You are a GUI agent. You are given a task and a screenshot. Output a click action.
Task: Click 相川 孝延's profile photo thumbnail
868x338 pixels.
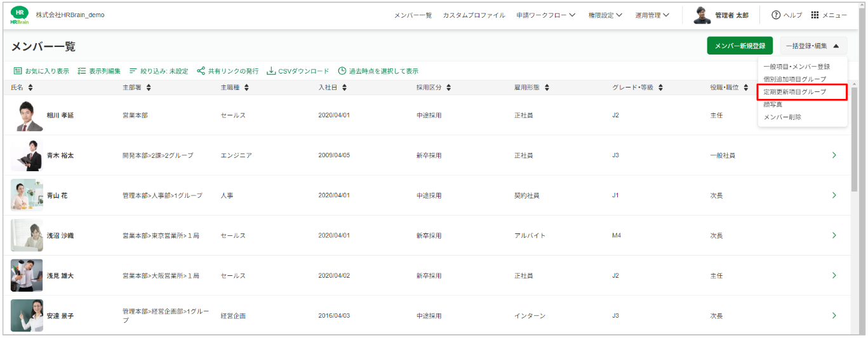tap(27, 115)
